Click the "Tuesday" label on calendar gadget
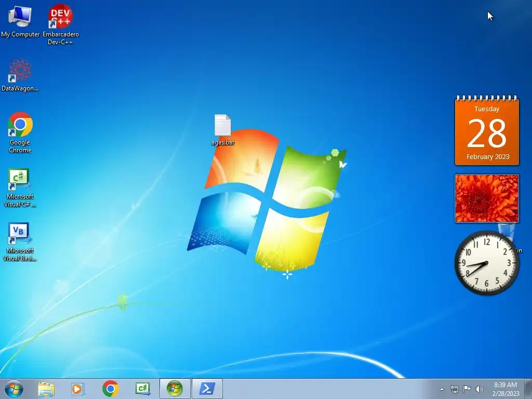This screenshot has height=399, width=532. tap(487, 109)
